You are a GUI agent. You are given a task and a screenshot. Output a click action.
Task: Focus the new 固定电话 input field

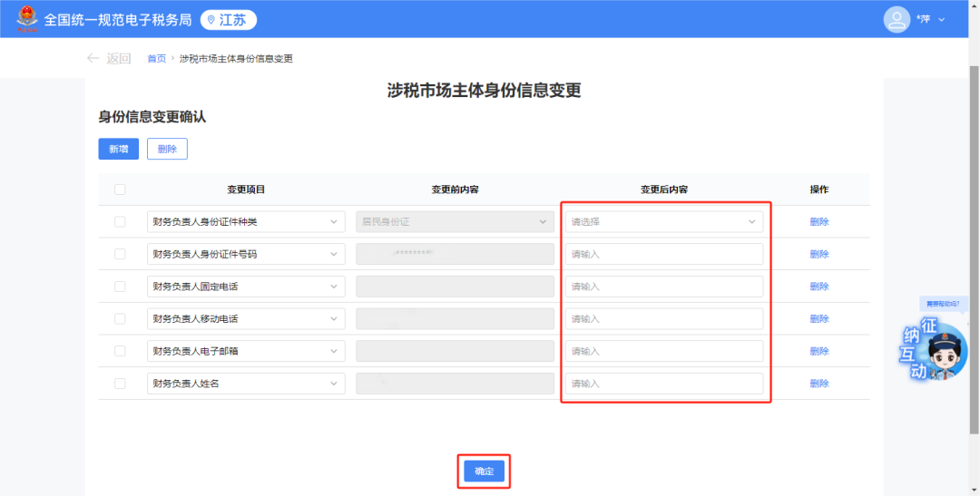click(x=664, y=287)
